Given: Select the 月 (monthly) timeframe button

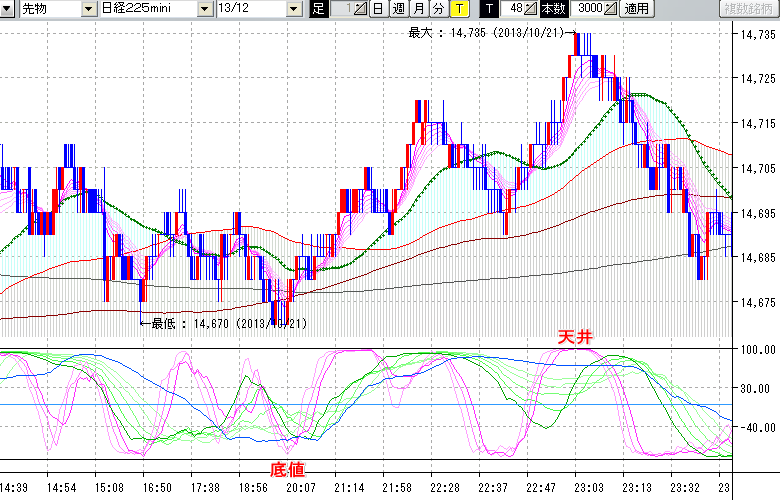Looking at the screenshot, I should pos(418,9).
